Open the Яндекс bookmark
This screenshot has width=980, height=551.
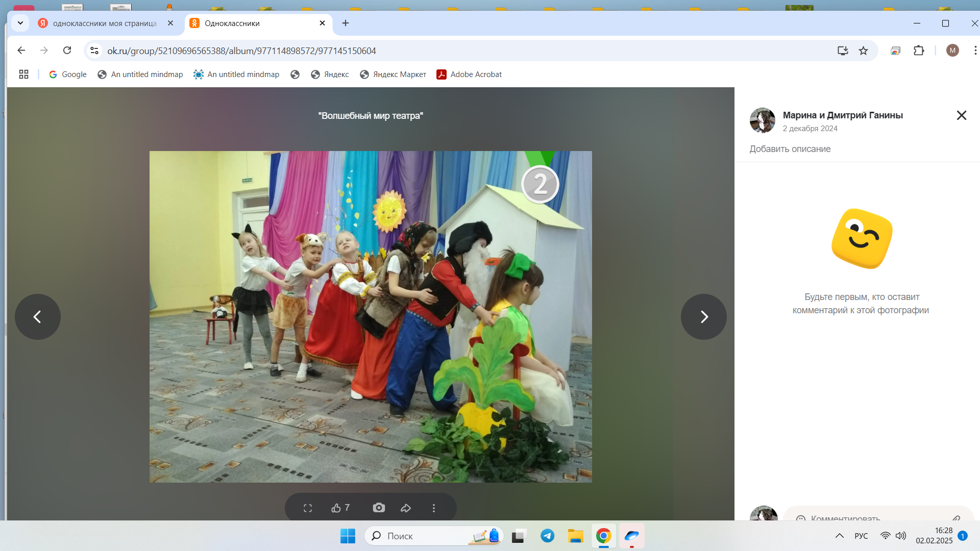[x=330, y=74]
